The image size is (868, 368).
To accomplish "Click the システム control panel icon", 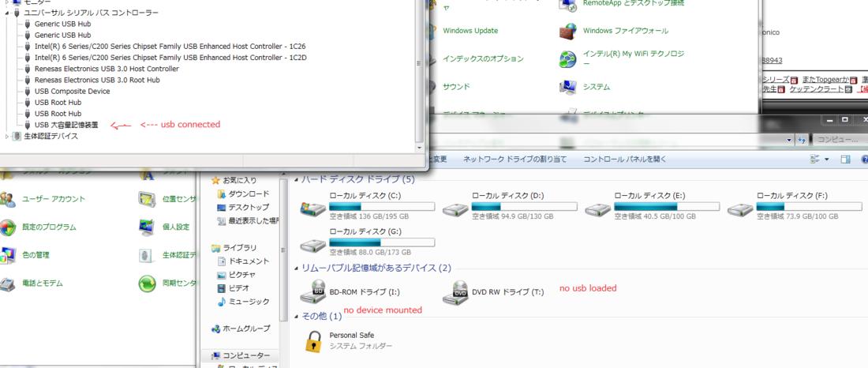I will 568,87.
